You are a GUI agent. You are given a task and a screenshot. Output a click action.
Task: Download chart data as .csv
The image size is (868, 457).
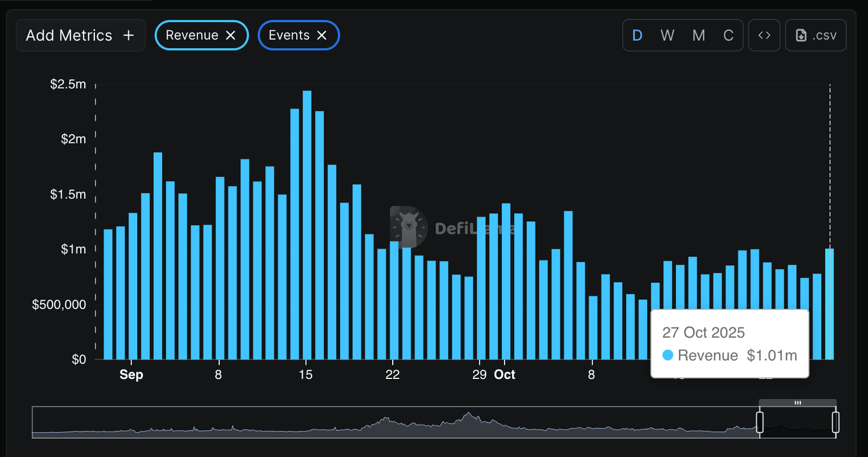coord(815,36)
